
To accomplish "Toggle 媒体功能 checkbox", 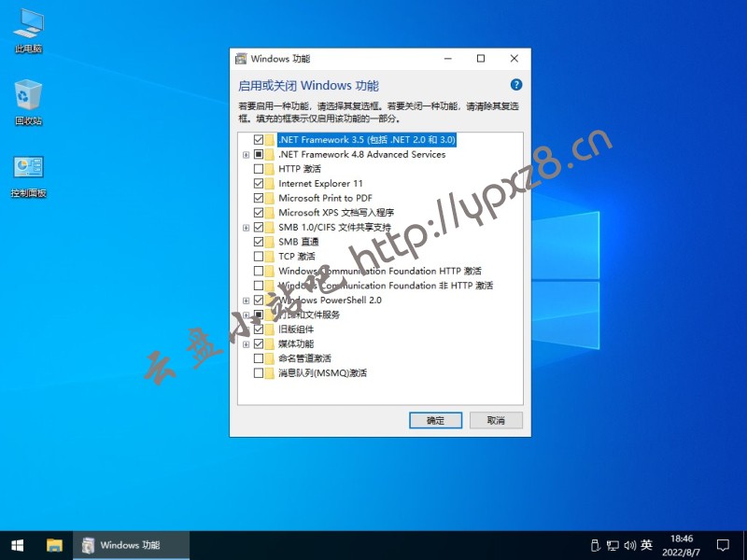I will click(259, 343).
